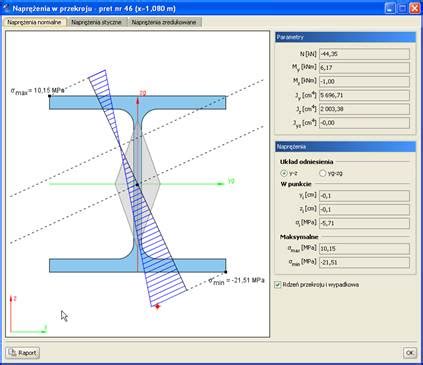This screenshot has width=423, height=365.
Task: Click the σi [MPa] field showing -5,71
Action: click(x=364, y=223)
